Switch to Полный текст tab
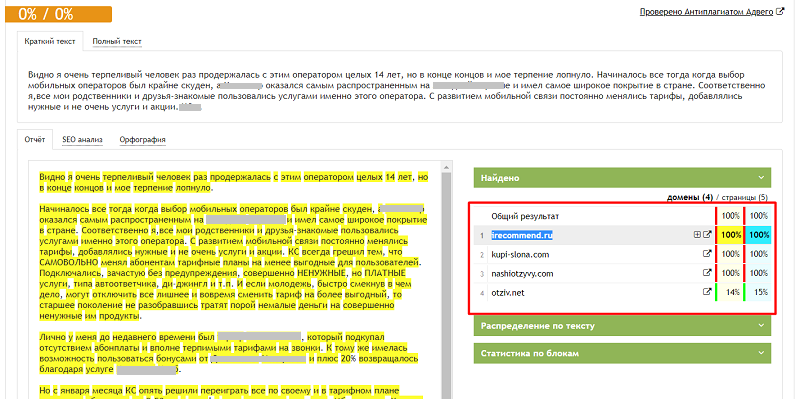 point(117,42)
